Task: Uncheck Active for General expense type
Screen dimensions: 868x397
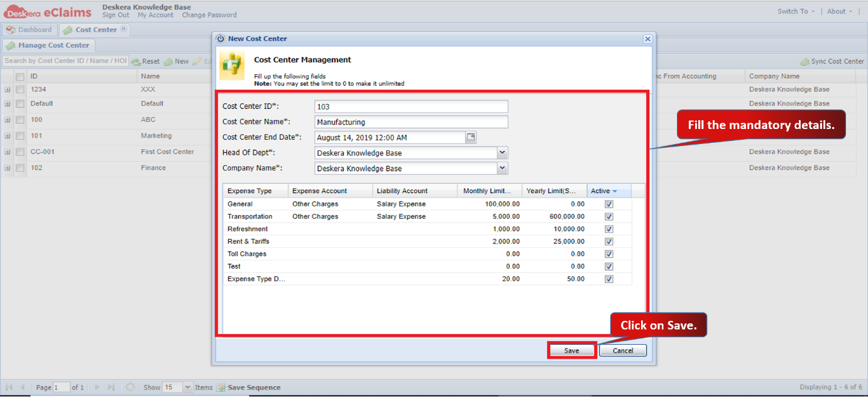Action: pos(609,204)
